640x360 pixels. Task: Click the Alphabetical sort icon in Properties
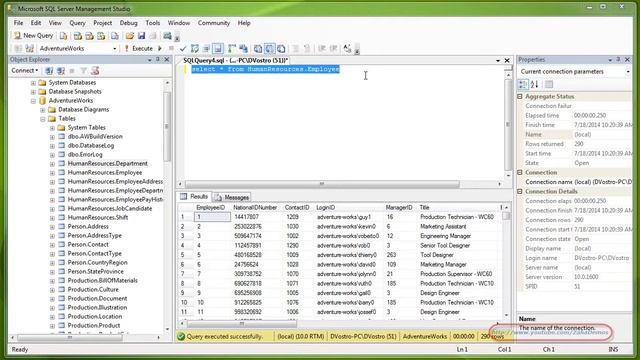click(x=535, y=84)
